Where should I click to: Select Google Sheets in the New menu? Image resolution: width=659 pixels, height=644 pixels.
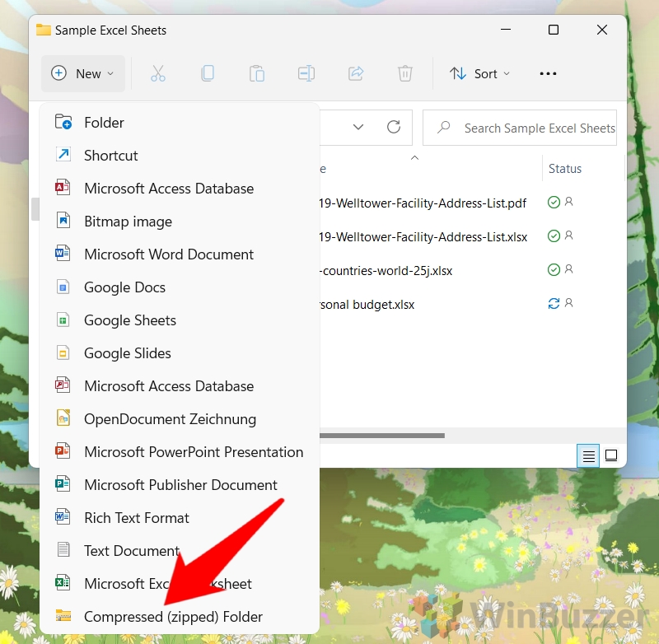pos(180,320)
